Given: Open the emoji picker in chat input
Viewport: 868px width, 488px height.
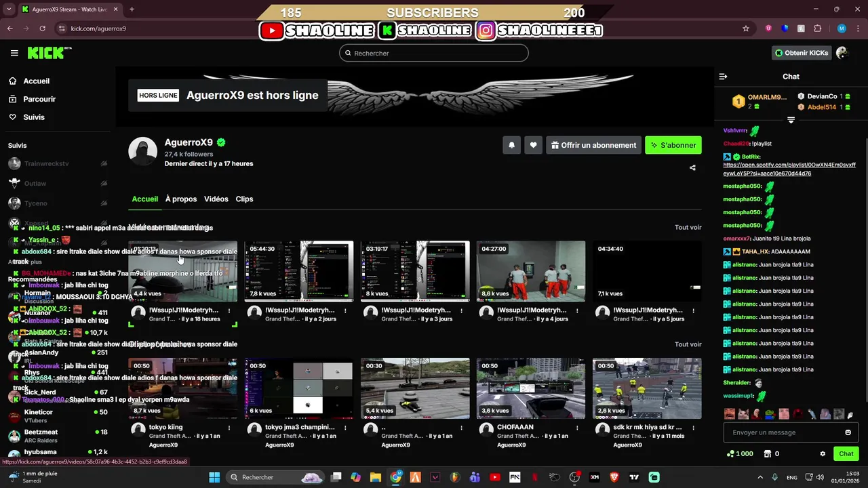Looking at the screenshot, I should point(848,432).
